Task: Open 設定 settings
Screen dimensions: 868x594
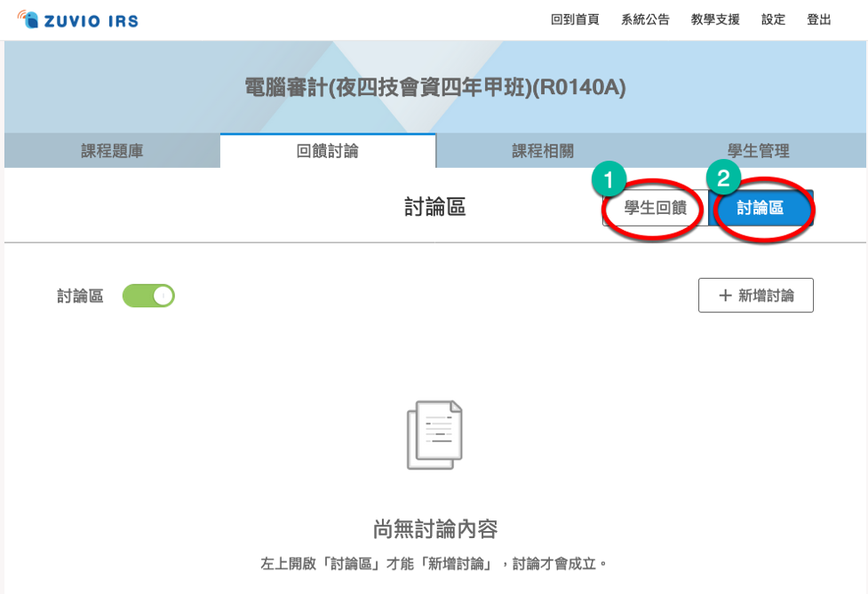Action: [x=773, y=20]
